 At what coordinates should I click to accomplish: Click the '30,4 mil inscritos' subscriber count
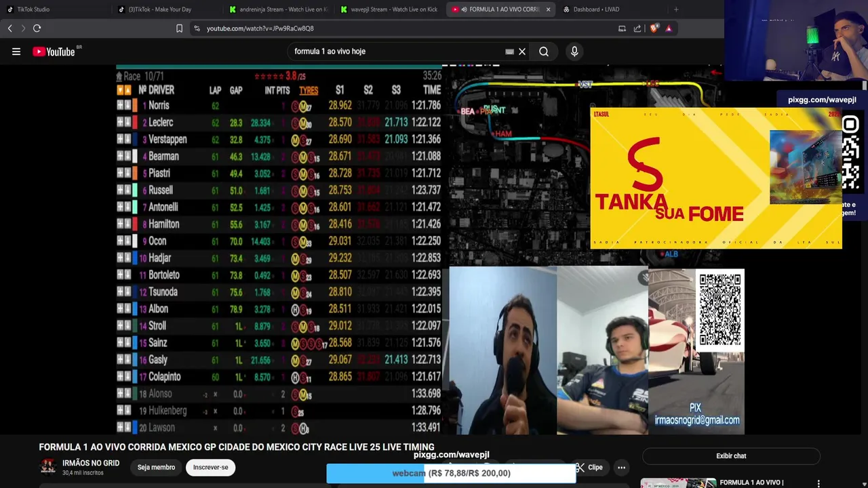[x=83, y=472]
